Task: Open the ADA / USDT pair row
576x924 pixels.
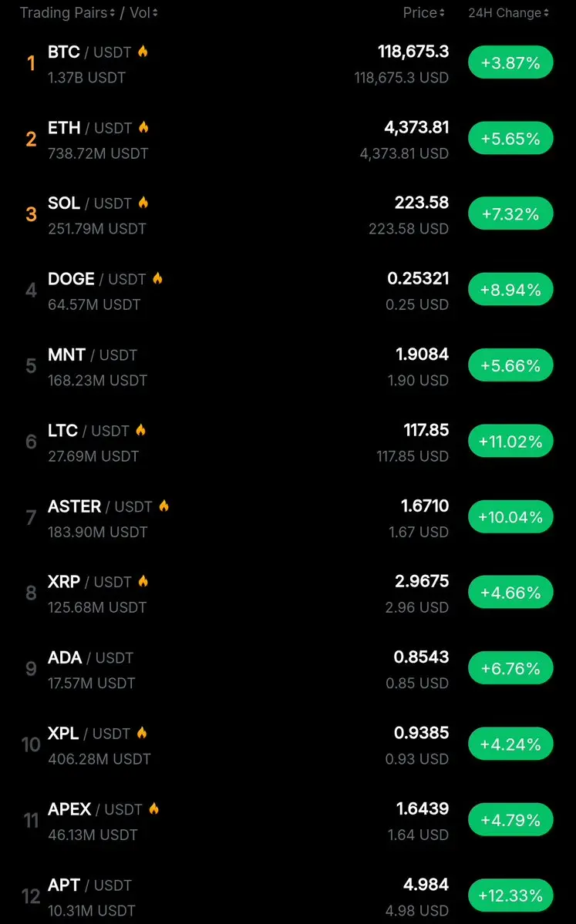Action: tap(288, 669)
